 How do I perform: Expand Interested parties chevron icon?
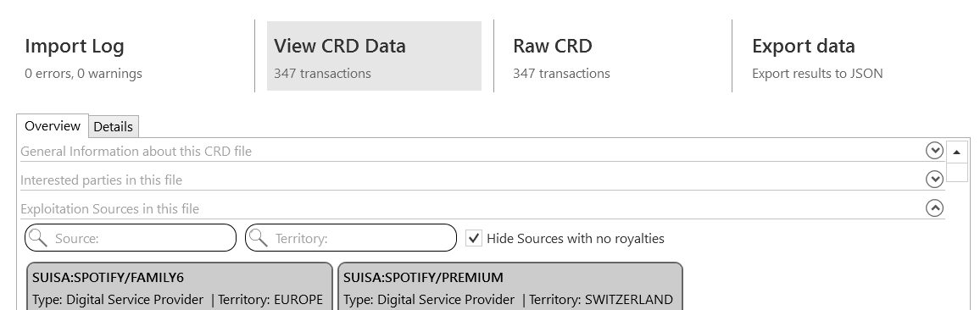tap(934, 180)
